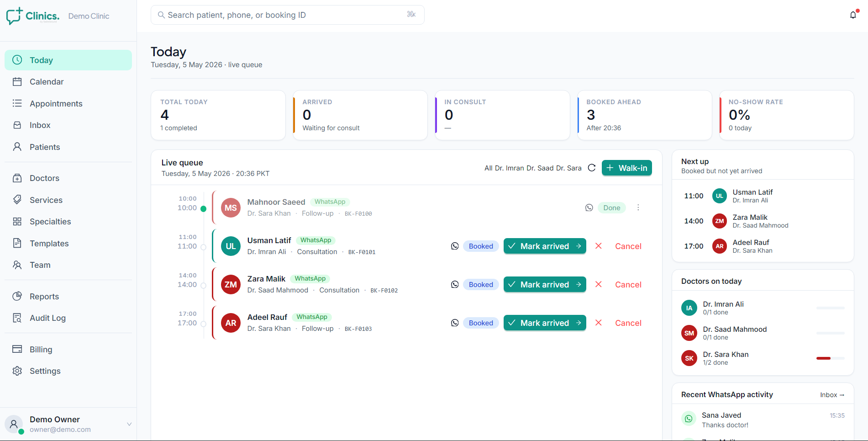This screenshot has height=441, width=868.
Task: Click Dr. Saad Mahmood's progress bar
Action: pyautogui.click(x=831, y=333)
